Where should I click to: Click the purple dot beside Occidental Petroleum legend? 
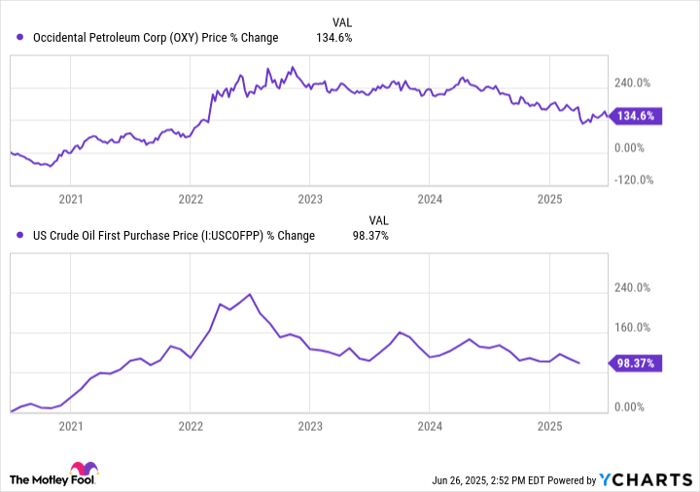point(20,38)
